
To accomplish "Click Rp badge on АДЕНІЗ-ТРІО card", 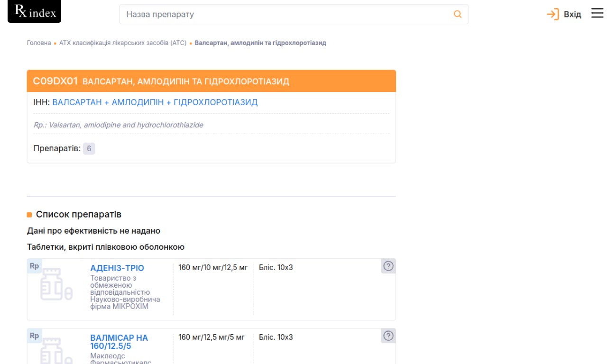I will point(34,266).
